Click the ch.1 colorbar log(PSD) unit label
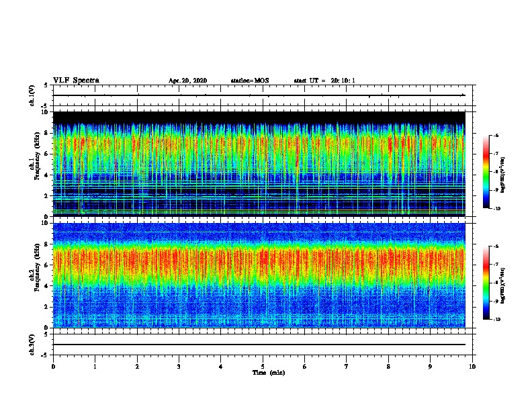 pyautogui.click(x=502, y=175)
